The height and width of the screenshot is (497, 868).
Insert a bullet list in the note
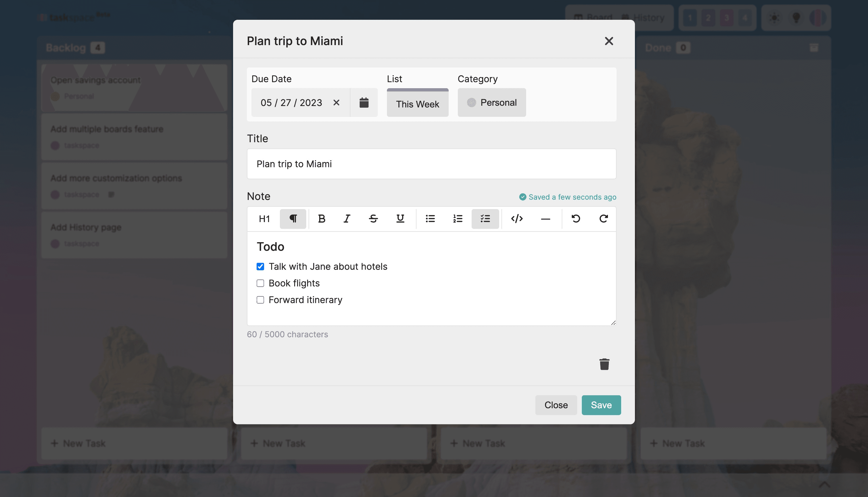pos(430,219)
